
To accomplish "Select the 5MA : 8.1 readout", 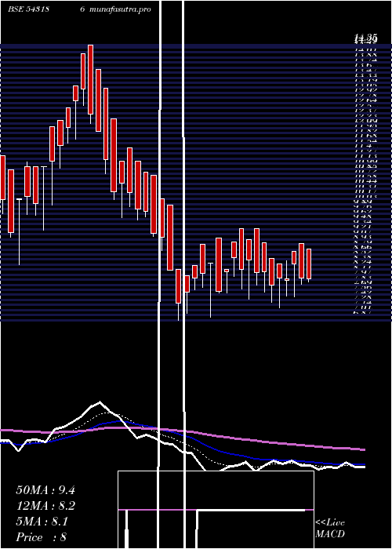I will pos(42,522).
